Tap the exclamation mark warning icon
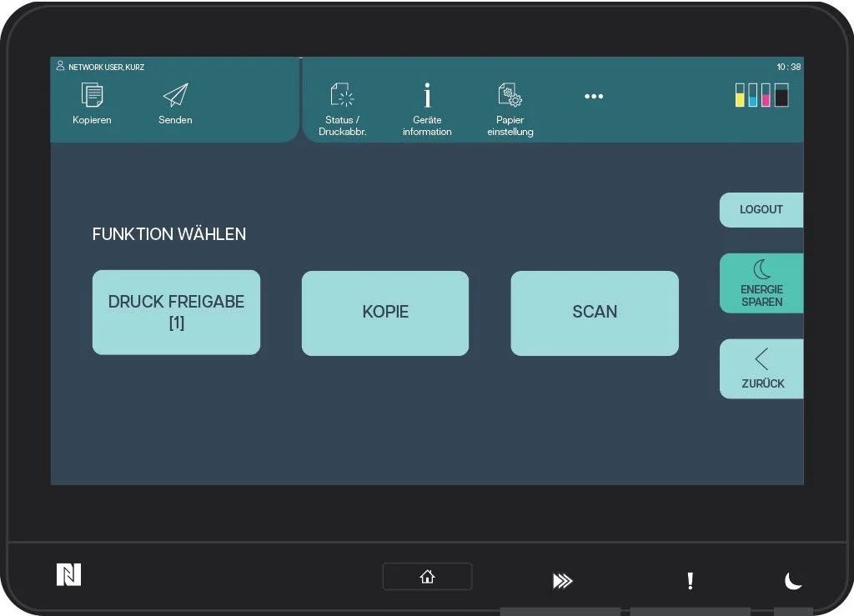854x616 pixels. pos(690,581)
